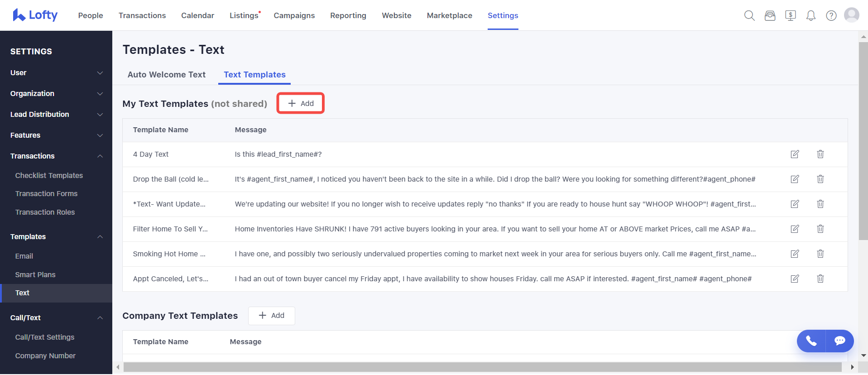The width and height of the screenshot is (868, 375).
Task: Collapse the Call/Text sidebar section
Action: click(56, 317)
